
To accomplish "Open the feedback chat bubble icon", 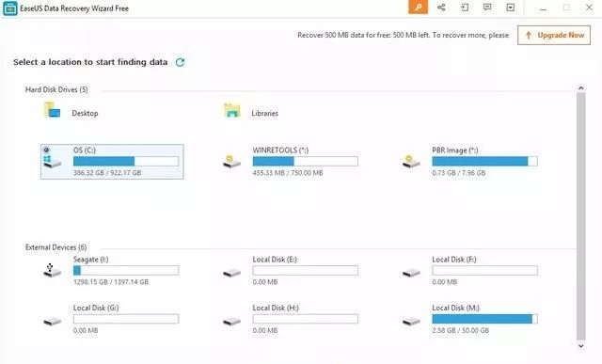I will (x=487, y=7).
